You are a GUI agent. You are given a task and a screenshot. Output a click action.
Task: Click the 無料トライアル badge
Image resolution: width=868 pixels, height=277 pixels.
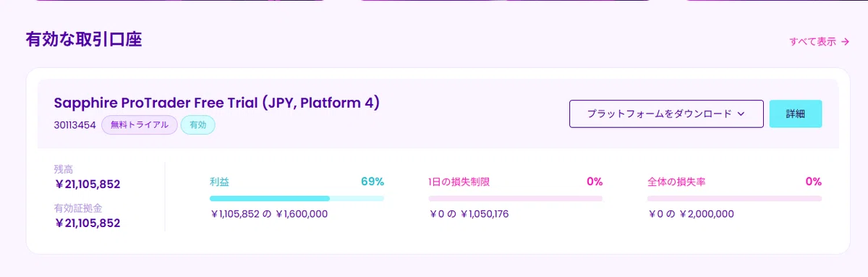140,125
